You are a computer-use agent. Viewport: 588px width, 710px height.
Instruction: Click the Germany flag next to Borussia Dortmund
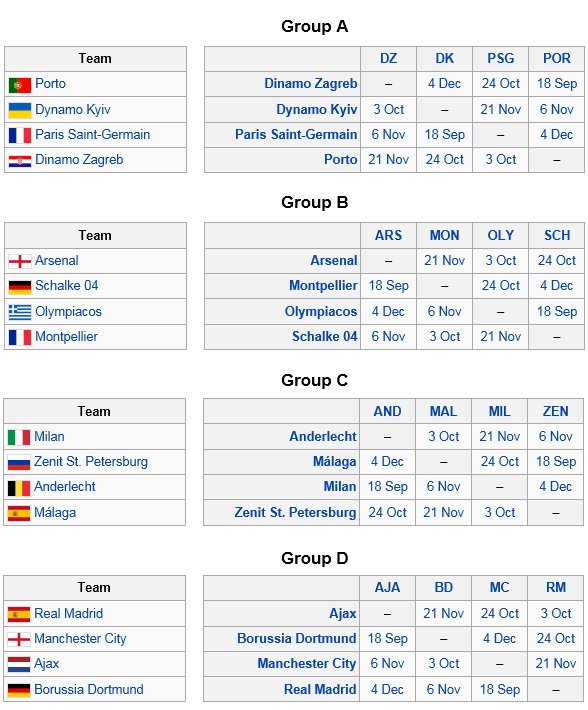click(x=19, y=690)
